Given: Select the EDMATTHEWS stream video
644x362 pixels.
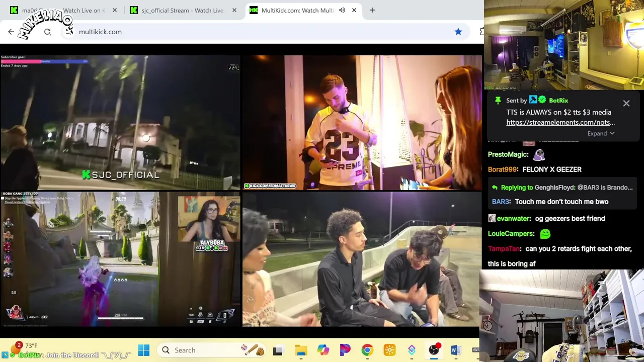Looking at the screenshot, I should coord(362,122).
